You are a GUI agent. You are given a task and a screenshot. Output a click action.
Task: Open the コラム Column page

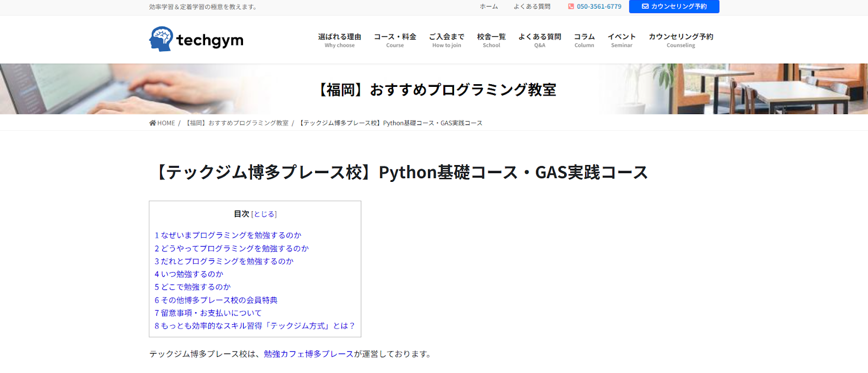584,40
